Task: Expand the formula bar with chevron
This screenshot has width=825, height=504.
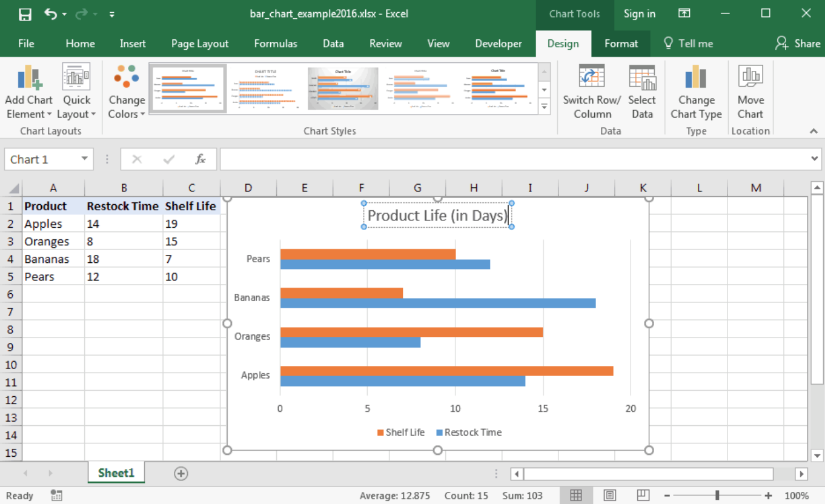Action: click(x=815, y=159)
